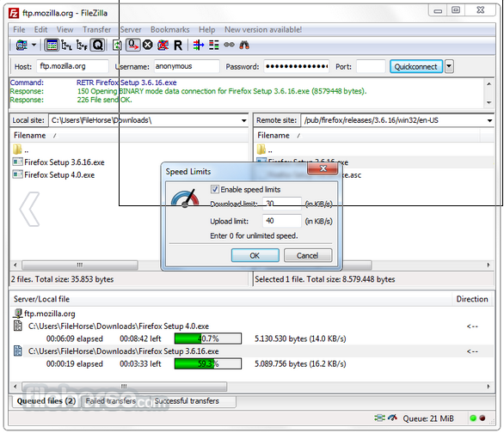Close the Speed Limits dialog

323,168
